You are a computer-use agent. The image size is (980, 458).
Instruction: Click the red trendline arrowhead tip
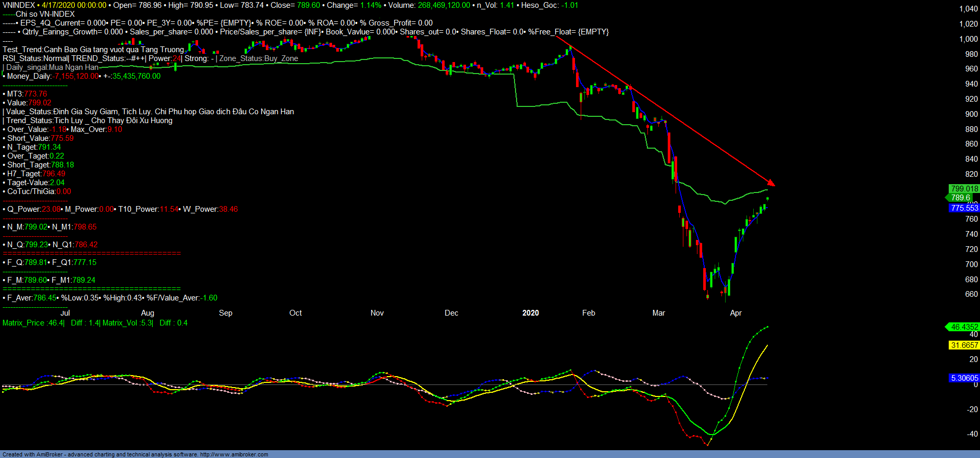(774, 185)
